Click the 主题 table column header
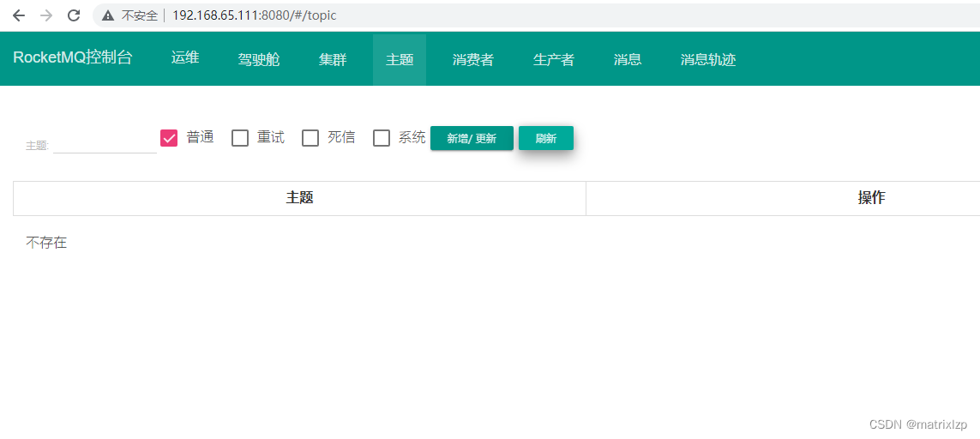Viewport: 980px width, 439px height. point(299,198)
